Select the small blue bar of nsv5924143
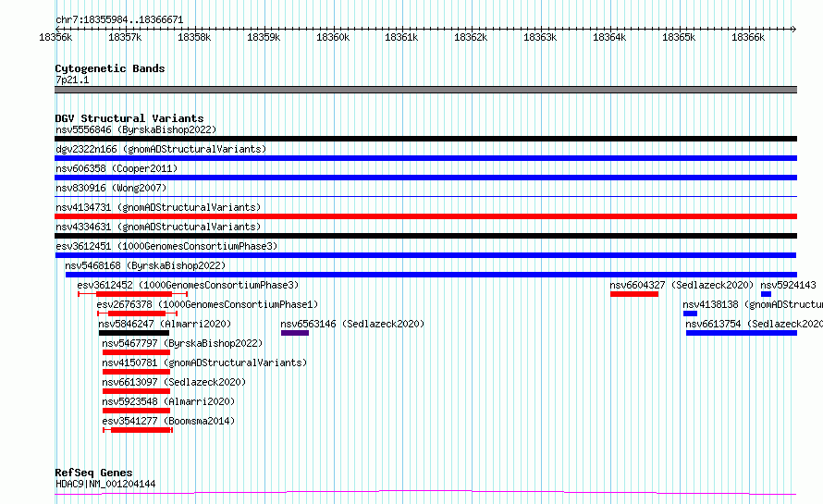 tap(767, 294)
